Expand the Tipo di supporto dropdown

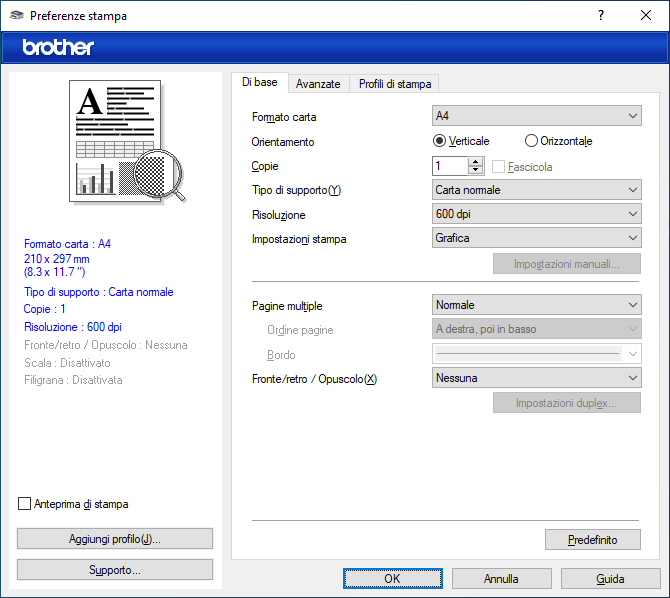click(x=536, y=190)
